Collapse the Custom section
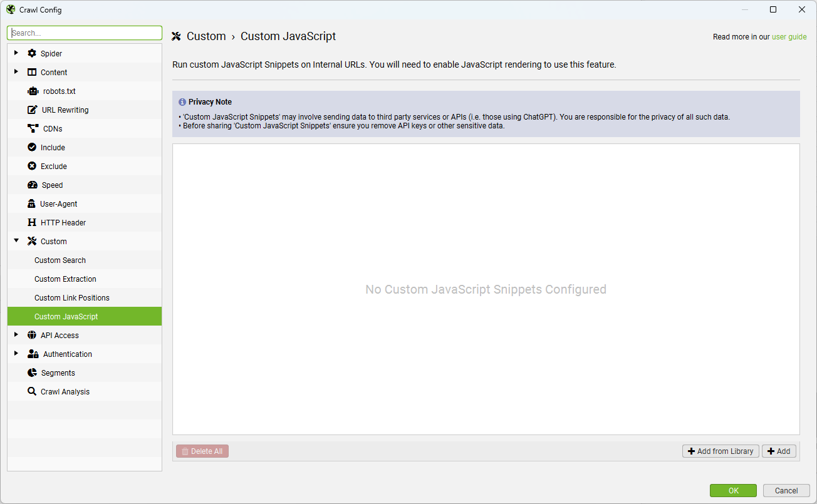This screenshot has height=504, width=817. 16,241
